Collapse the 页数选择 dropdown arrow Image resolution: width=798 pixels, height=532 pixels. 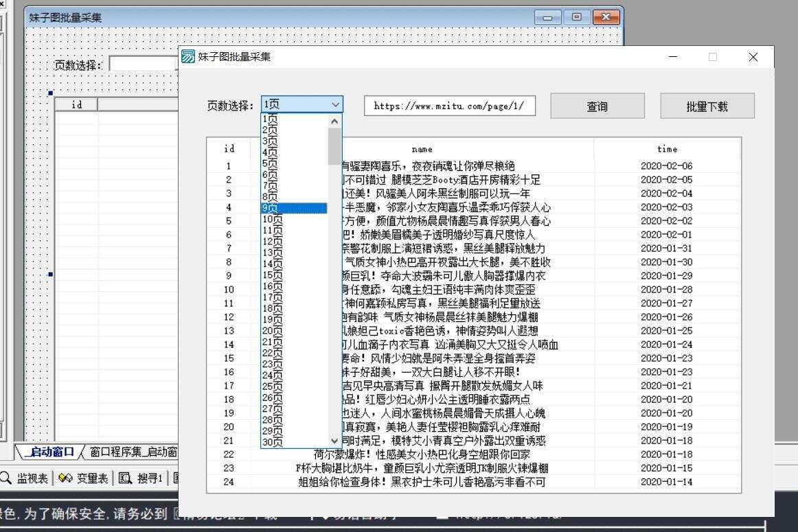(335, 104)
